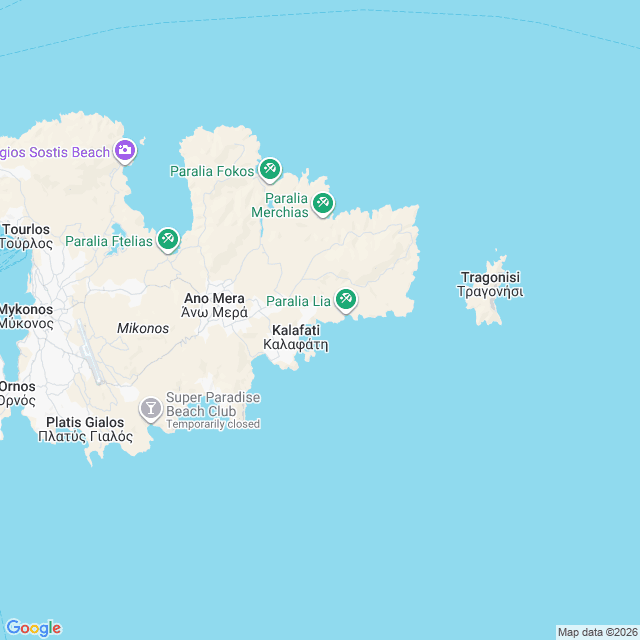Viewport: 640px width, 640px height.
Task: Click the Map data ©2026 attribution
Action: [598, 632]
